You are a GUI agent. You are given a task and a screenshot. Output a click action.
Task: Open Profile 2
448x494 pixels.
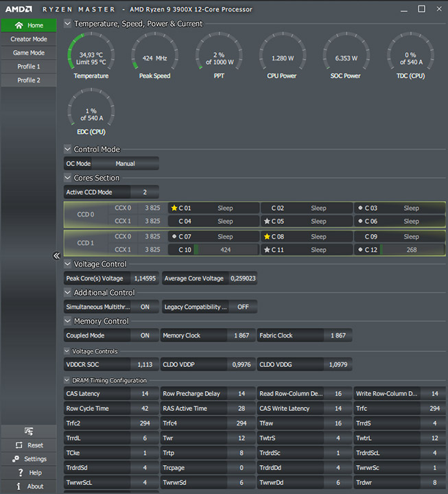[29, 80]
